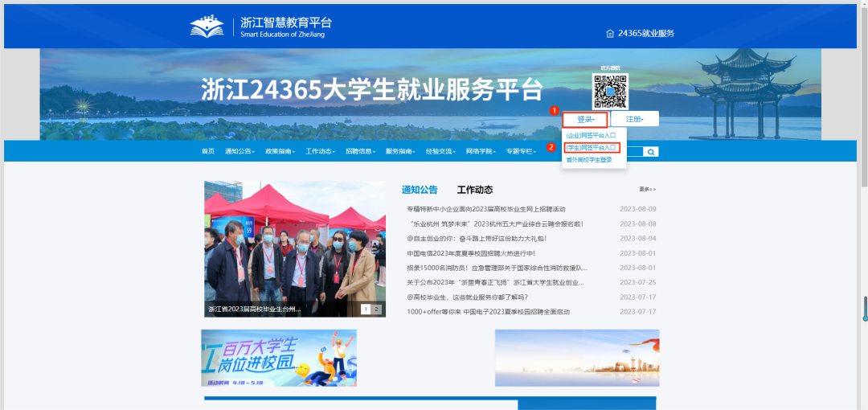Image resolution: width=868 pixels, height=410 pixels.
Task: Open the 百万大学生岗位进校园 banner
Action: (x=279, y=358)
